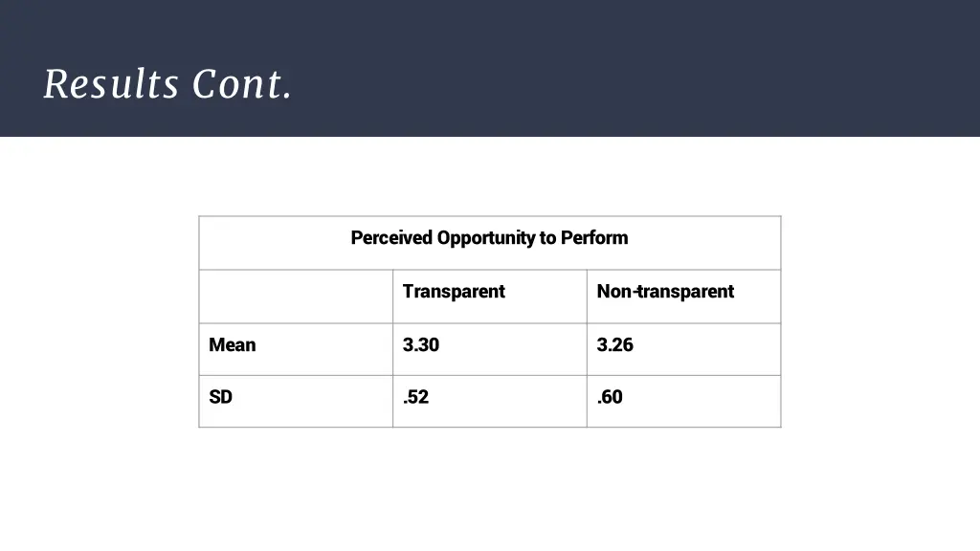The height and width of the screenshot is (551, 980).
Task: Click the word 'Perceived' in the table heading
Action: tap(391, 238)
